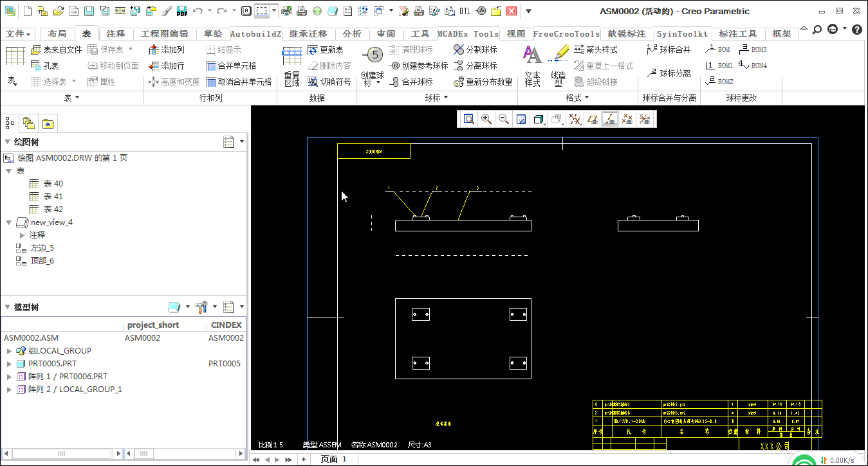This screenshot has width=868, height=466.
Task: Click 箭头样式 (arrow style)
Action: pyautogui.click(x=596, y=49)
